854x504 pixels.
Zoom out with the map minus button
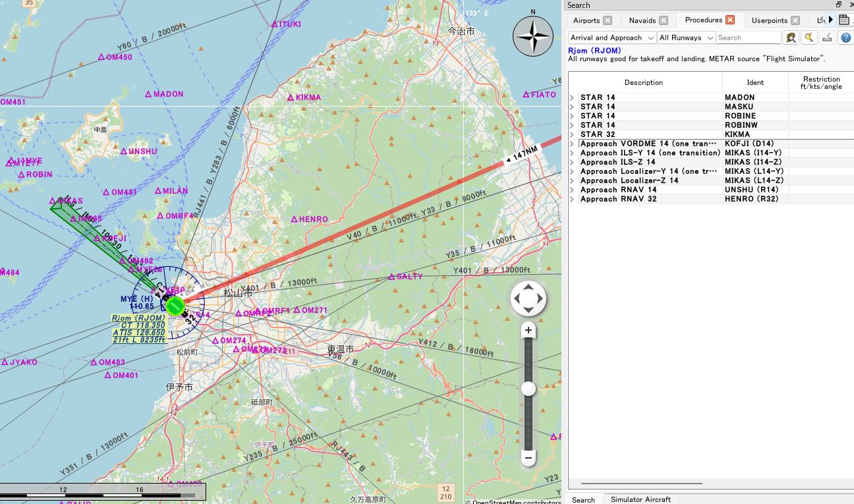528,457
